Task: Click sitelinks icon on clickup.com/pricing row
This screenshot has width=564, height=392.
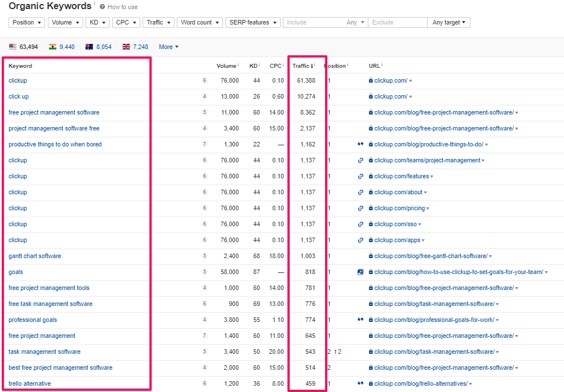Action: (360, 209)
